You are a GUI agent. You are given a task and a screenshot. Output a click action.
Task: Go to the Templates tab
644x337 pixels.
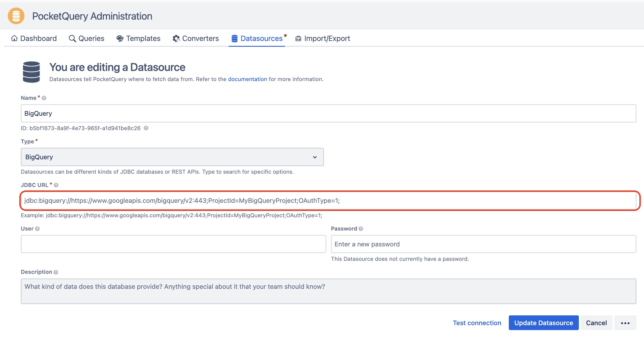tap(138, 38)
